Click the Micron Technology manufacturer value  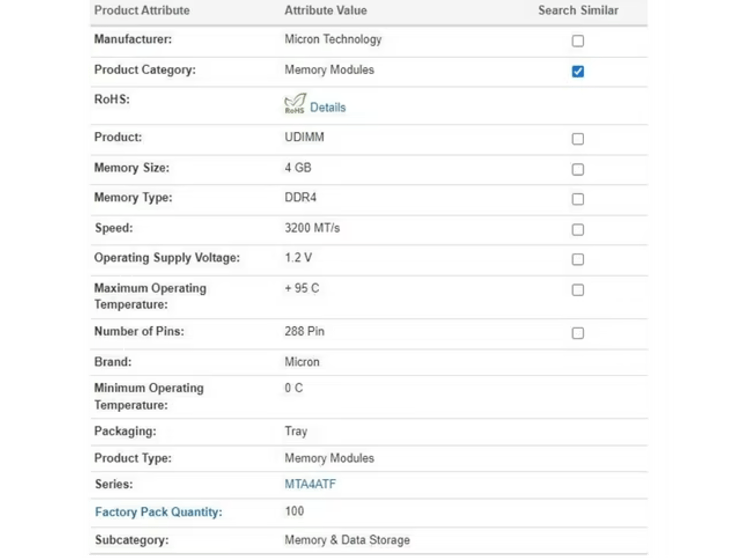(x=333, y=39)
